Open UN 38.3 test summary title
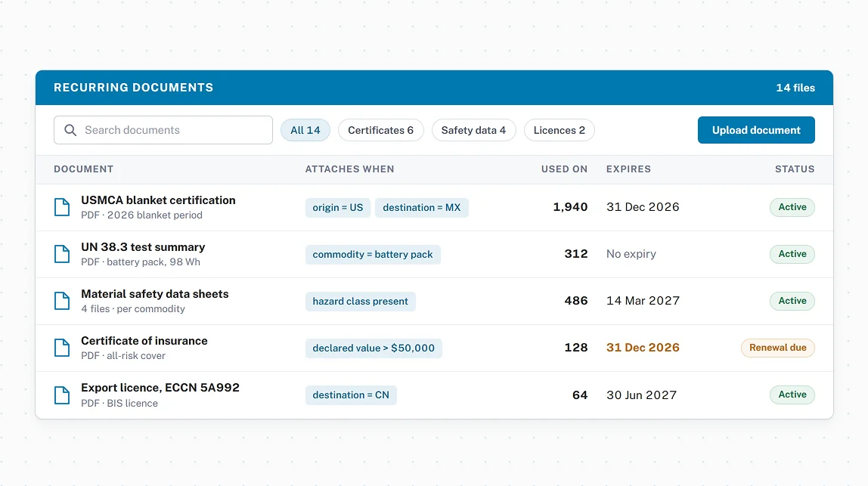The height and width of the screenshot is (486, 868). [x=143, y=247]
